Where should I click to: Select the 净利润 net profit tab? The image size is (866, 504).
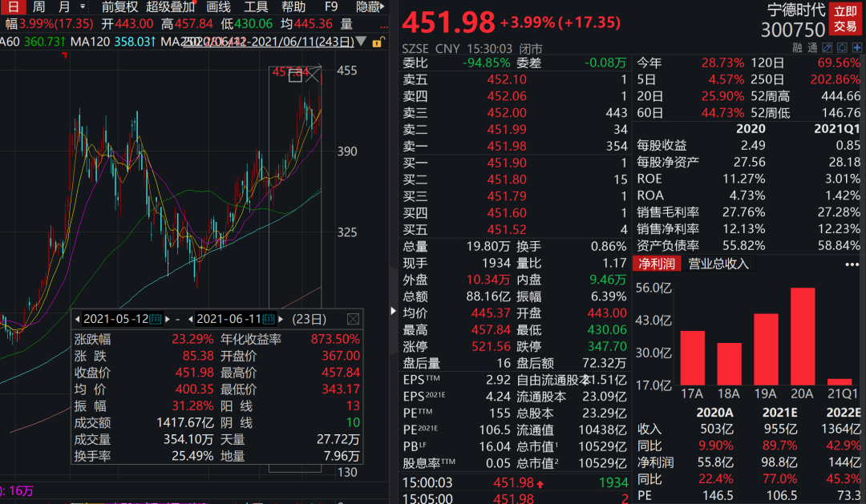click(x=656, y=264)
